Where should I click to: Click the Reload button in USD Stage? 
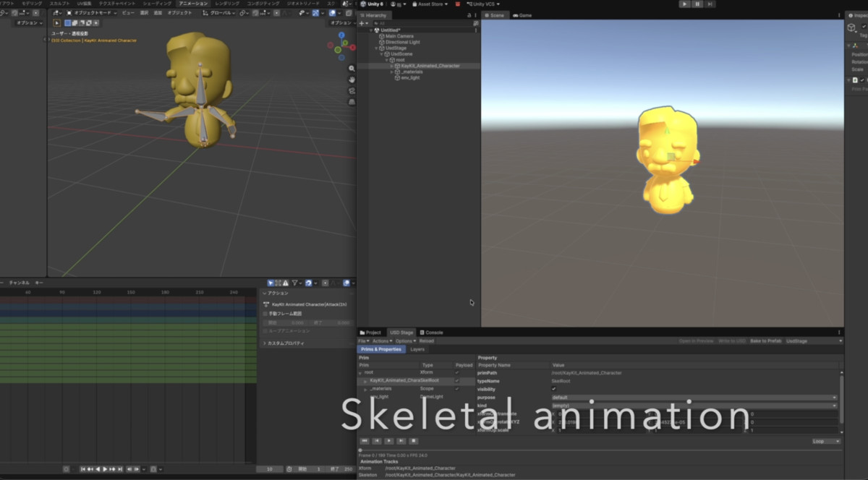[x=427, y=341]
